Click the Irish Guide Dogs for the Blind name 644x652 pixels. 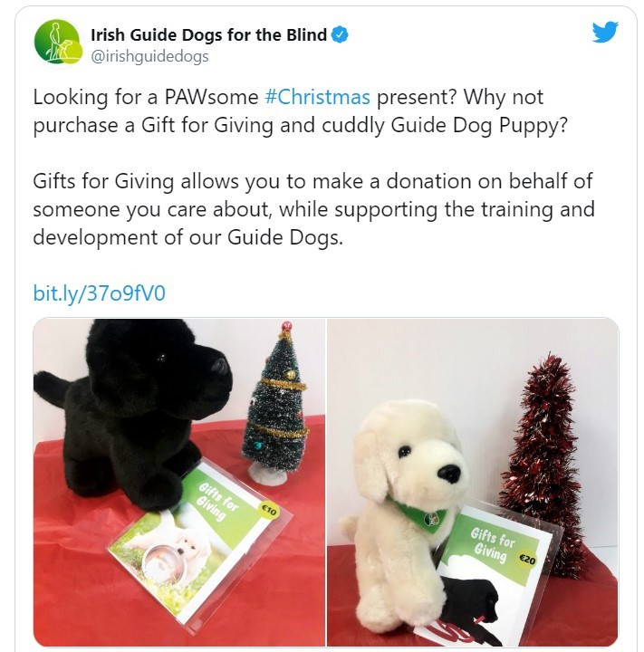(208, 35)
